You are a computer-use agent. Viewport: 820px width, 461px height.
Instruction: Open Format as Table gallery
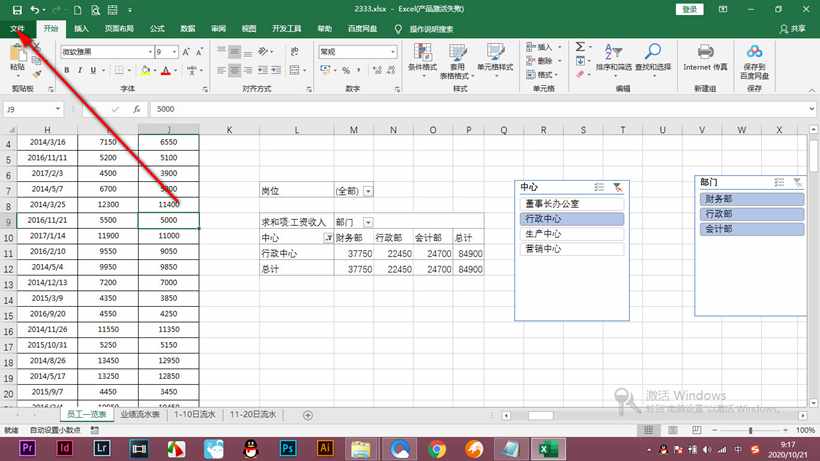[457, 61]
